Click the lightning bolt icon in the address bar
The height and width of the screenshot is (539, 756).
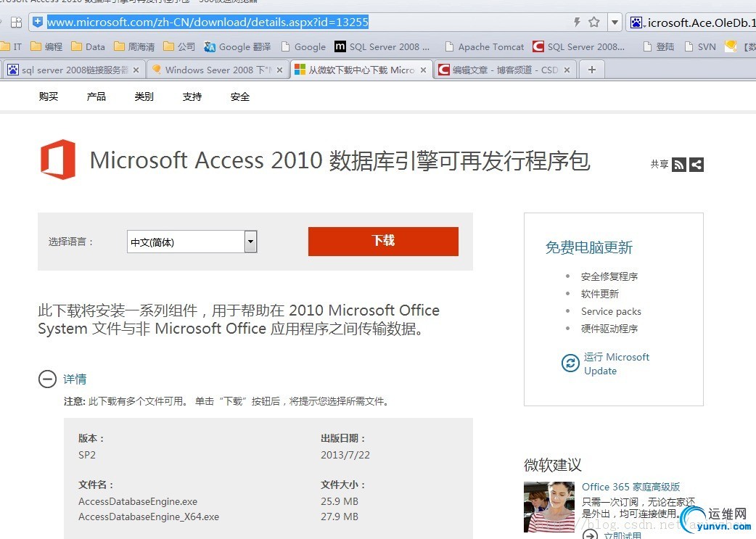pyautogui.click(x=577, y=22)
